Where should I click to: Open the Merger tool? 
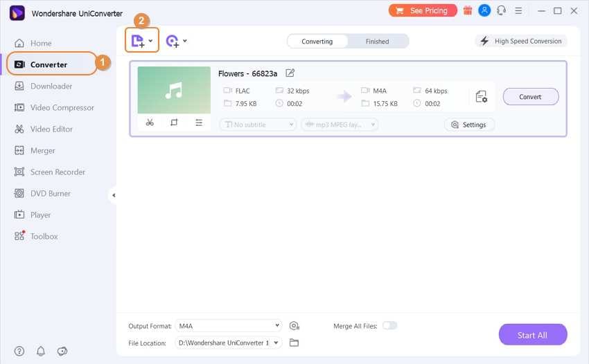pos(42,150)
